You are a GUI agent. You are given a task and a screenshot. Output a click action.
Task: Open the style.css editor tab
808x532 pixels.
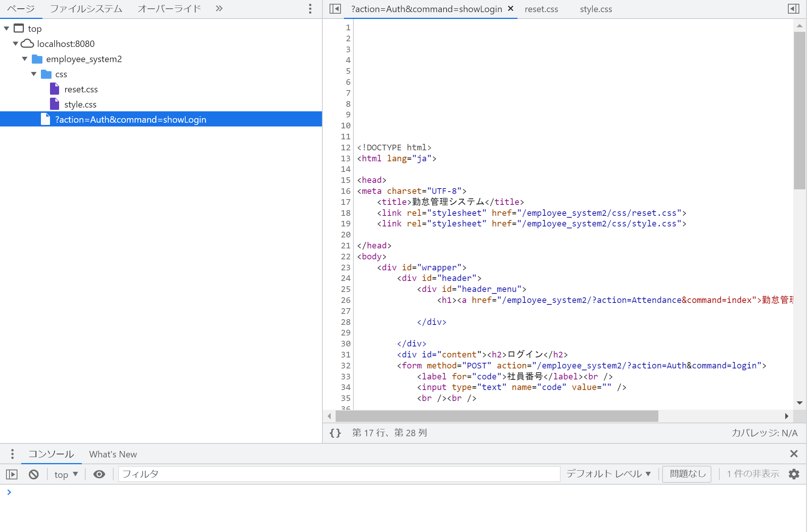coord(596,9)
